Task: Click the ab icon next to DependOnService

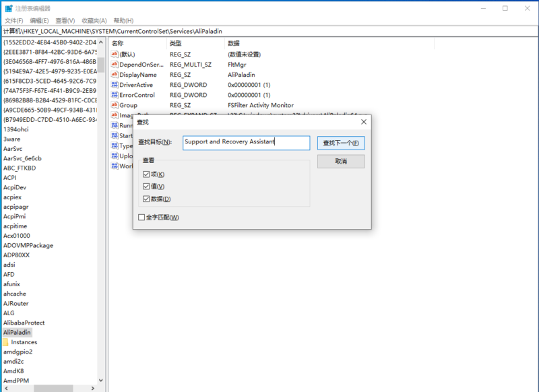Action: coord(116,65)
